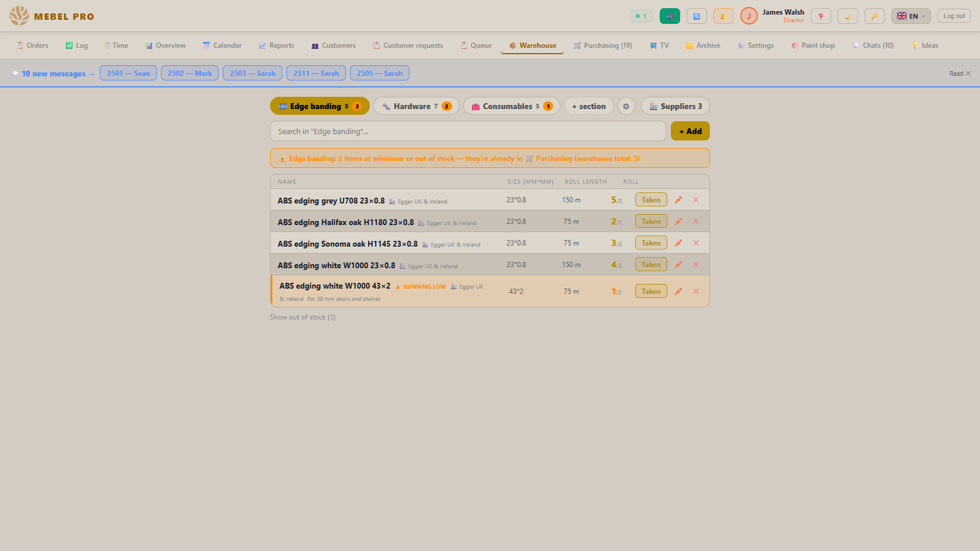Edit white W1000 23×0.8 row
This screenshot has width=980, height=551.
[x=678, y=265]
